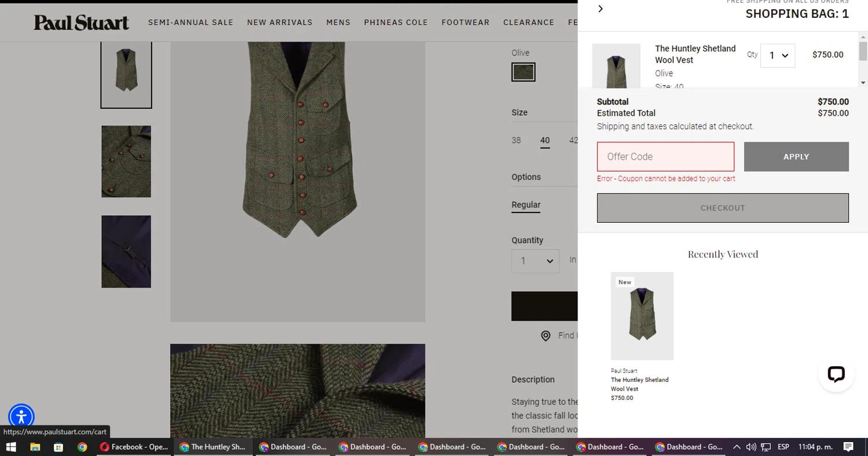Choose the Regular fit option
Viewport: 868px width, 456px height.
[x=525, y=205]
